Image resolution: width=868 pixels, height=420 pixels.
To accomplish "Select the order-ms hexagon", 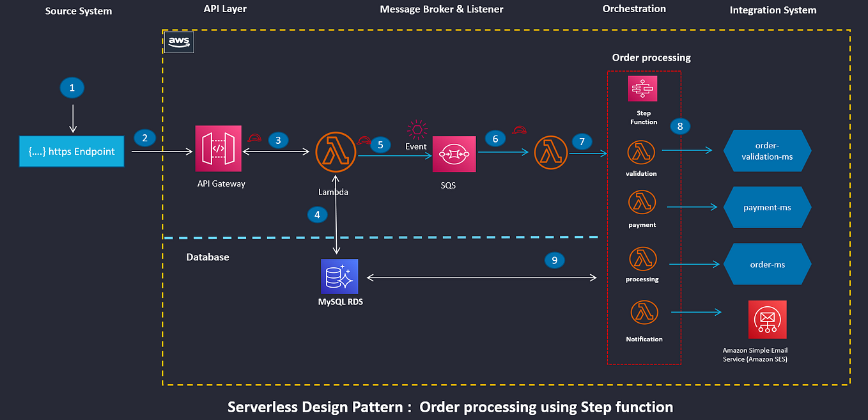I will [767, 264].
